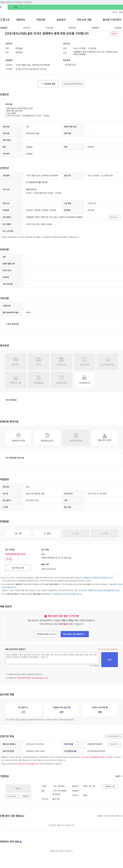Click the 건물 내부 경사로 icon
Image resolution: width=123 pixels, height=868 pixels.
[104, 438]
